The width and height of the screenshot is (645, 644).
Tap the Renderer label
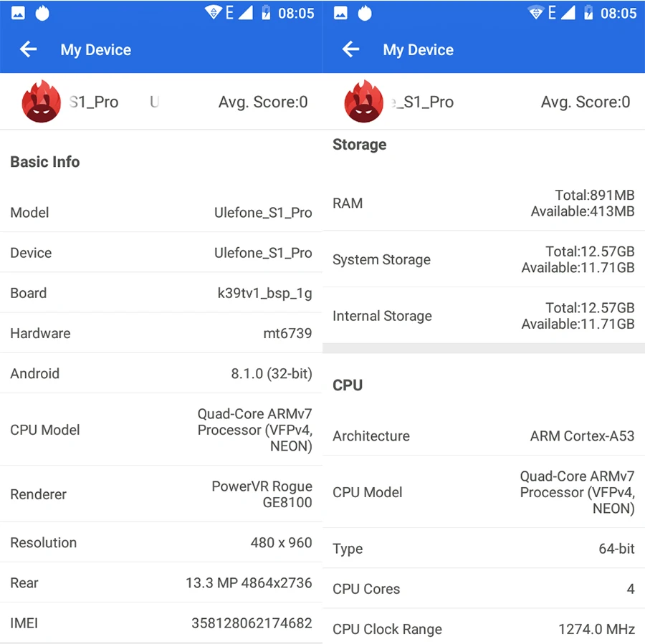[38, 494]
